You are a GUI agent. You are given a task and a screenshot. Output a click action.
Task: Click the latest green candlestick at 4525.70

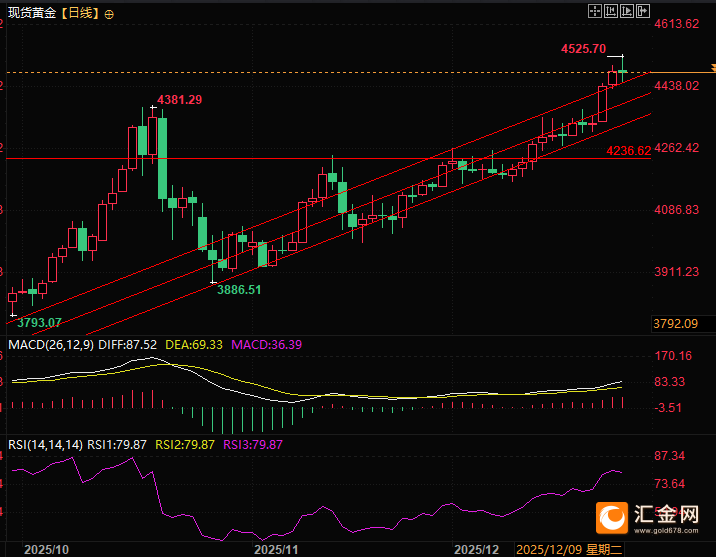tap(622, 71)
